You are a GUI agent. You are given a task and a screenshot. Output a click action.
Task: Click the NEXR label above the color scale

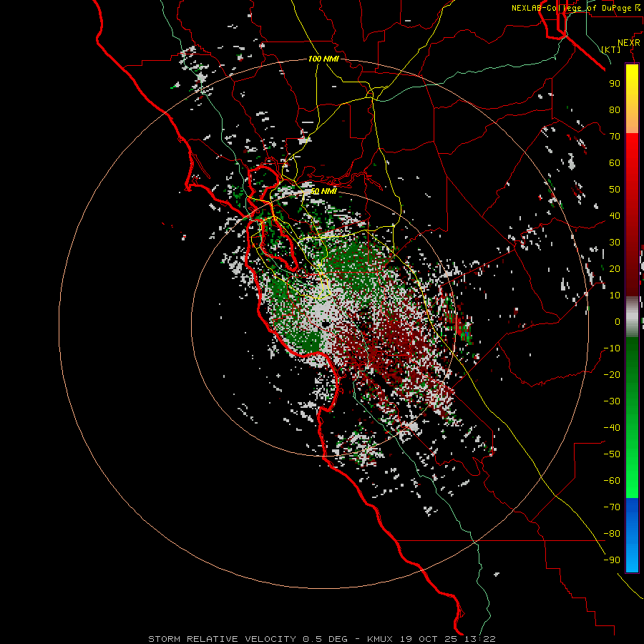pos(629,43)
